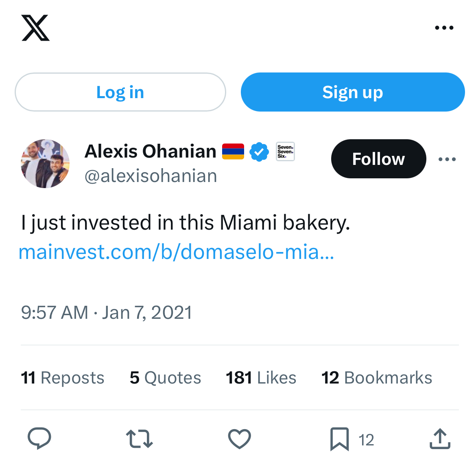Image resolution: width=476 pixels, height=456 pixels.
Task: Bookmark the tweet using bookmark icon
Action: click(339, 439)
